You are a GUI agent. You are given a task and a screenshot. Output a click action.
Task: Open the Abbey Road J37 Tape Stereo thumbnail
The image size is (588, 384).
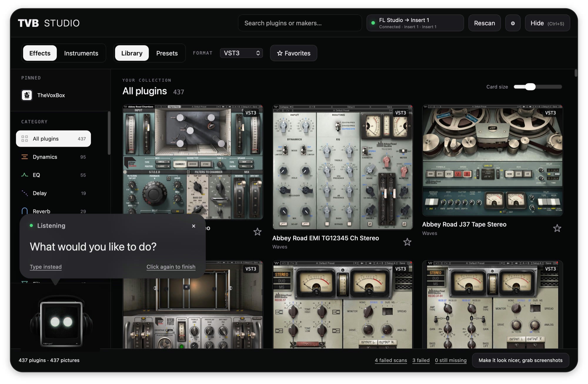pos(492,161)
